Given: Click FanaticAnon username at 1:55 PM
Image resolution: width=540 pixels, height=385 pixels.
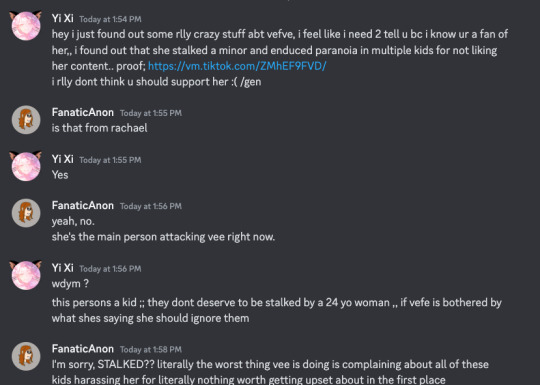Looking at the screenshot, I should (83, 112).
